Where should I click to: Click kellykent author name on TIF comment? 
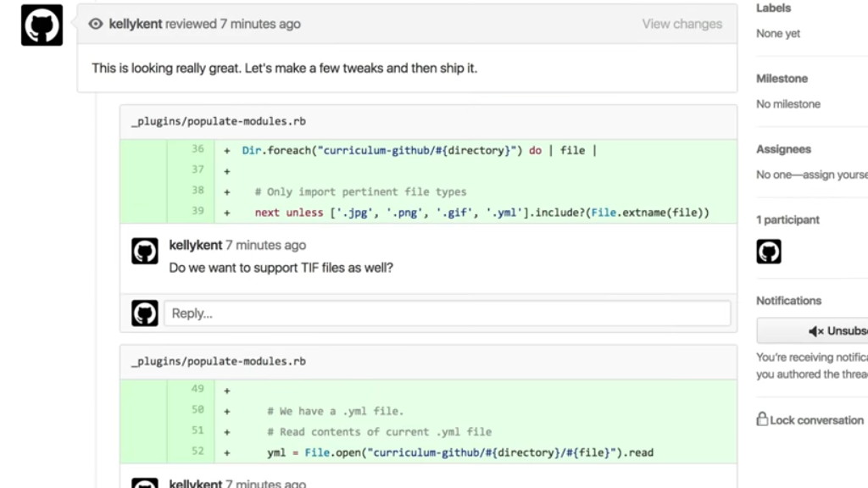point(195,246)
